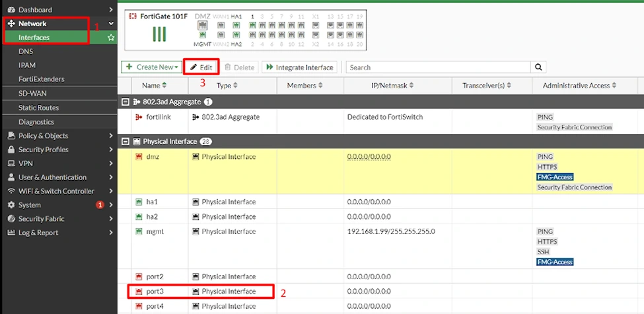Click the Edit button in toolbar

tap(201, 67)
